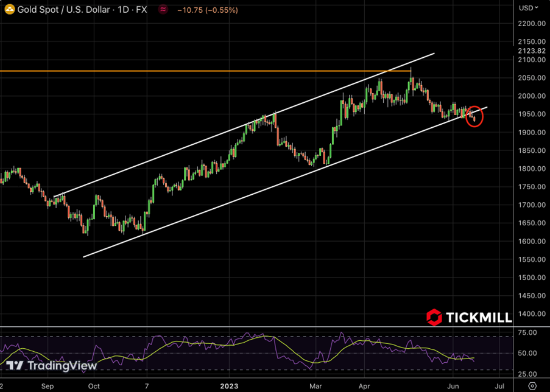550x392 pixels.
Task: Click the Sep time axis label
Action: (x=48, y=387)
